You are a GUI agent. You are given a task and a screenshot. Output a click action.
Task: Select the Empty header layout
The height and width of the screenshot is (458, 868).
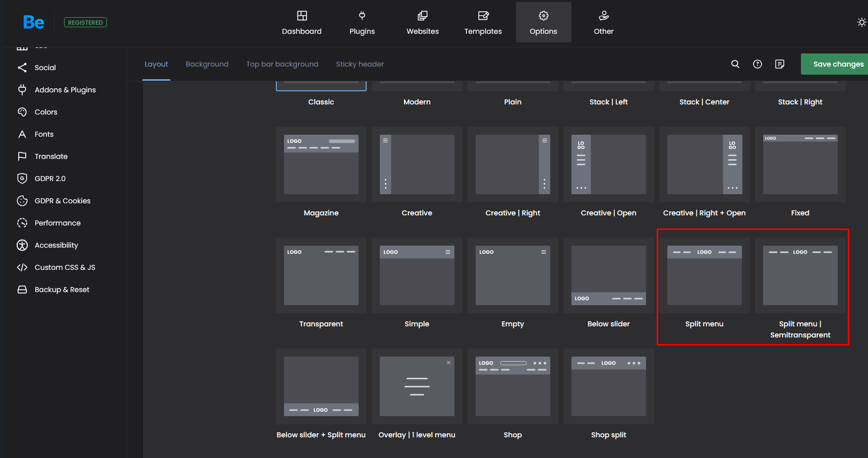point(513,275)
